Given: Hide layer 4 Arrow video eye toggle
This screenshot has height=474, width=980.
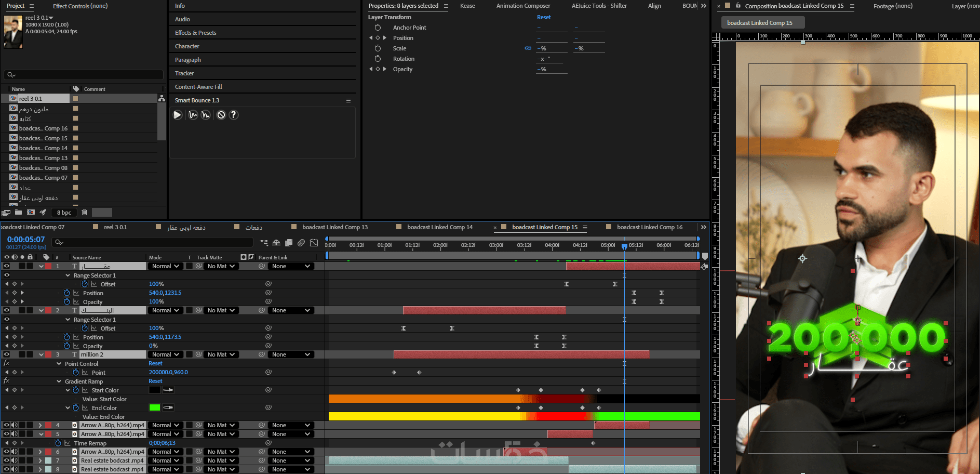Looking at the screenshot, I should [7, 425].
